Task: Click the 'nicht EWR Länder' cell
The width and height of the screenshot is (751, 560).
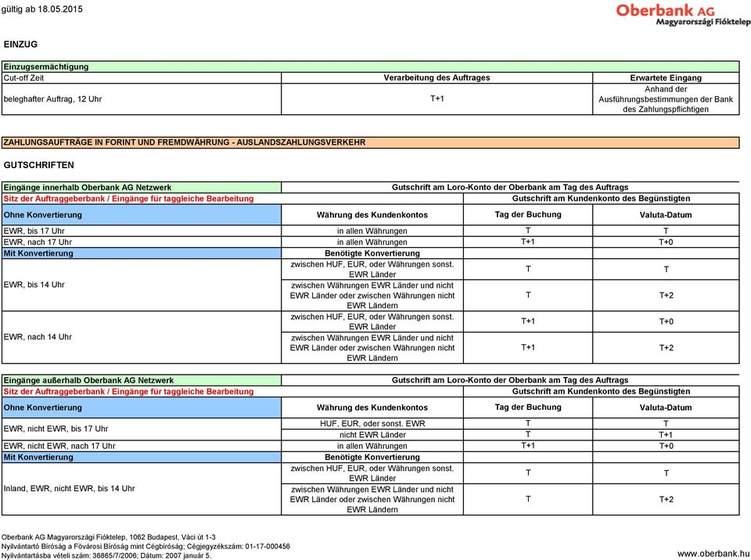Action: (372, 435)
